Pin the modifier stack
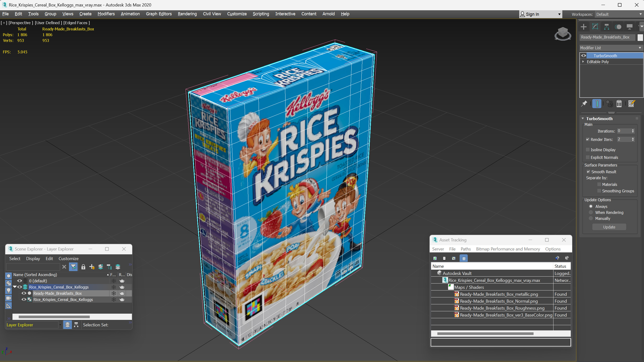Image resolution: width=644 pixels, height=362 pixels. [x=584, y=103]
